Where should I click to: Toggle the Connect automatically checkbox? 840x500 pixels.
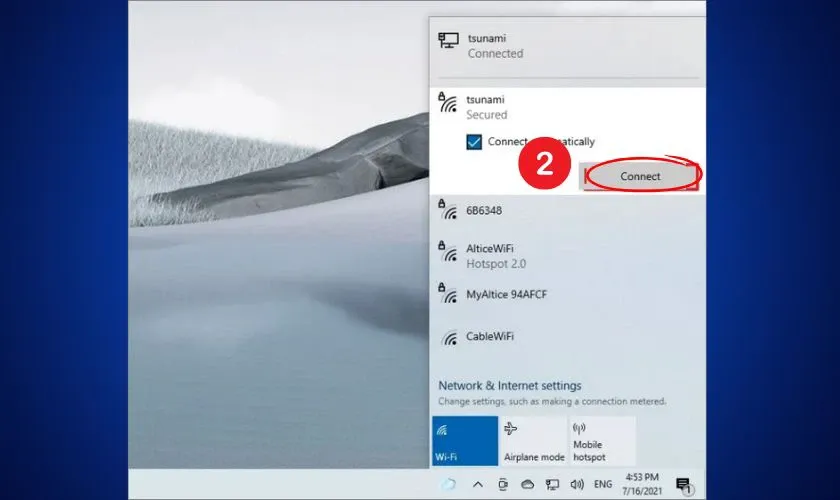[x=474, y=142]
